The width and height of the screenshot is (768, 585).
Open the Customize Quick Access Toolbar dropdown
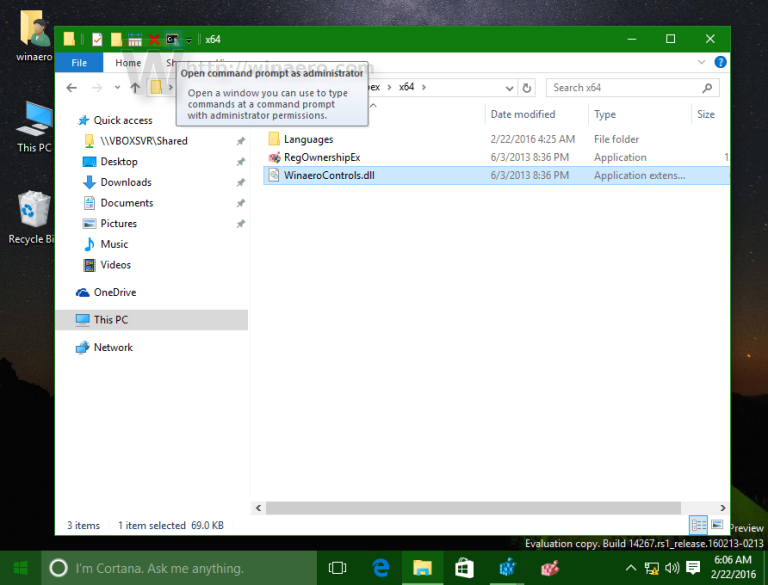(x=188, y=41)
